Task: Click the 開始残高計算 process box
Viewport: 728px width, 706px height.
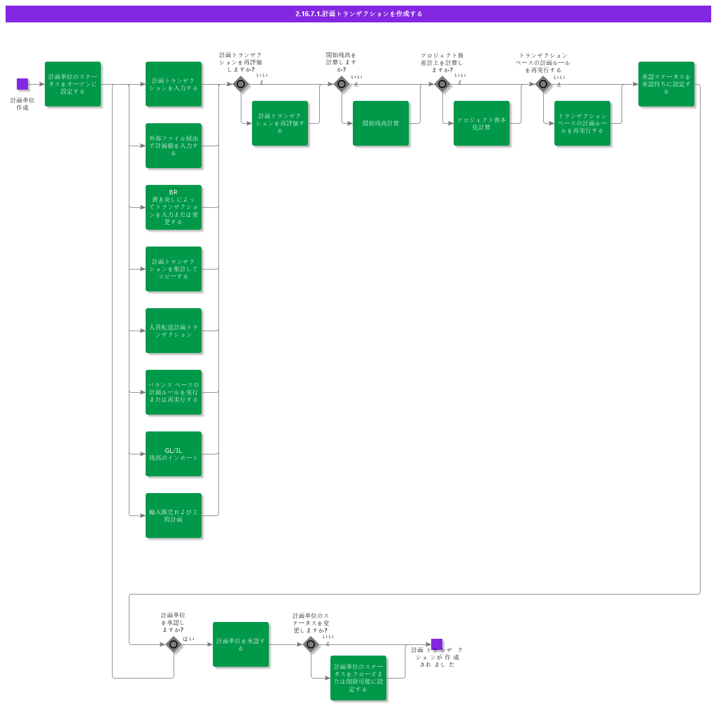Action: 381,123
